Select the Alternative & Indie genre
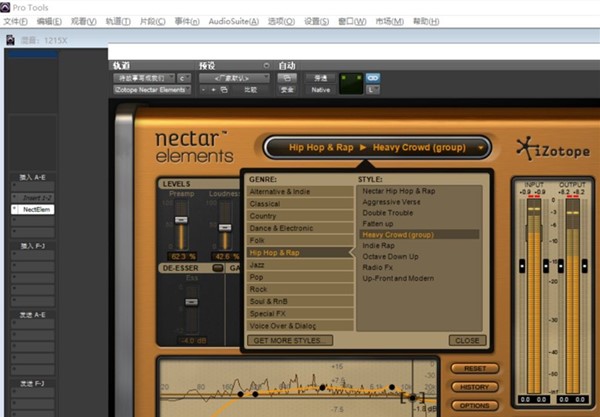 pos(300,192)
